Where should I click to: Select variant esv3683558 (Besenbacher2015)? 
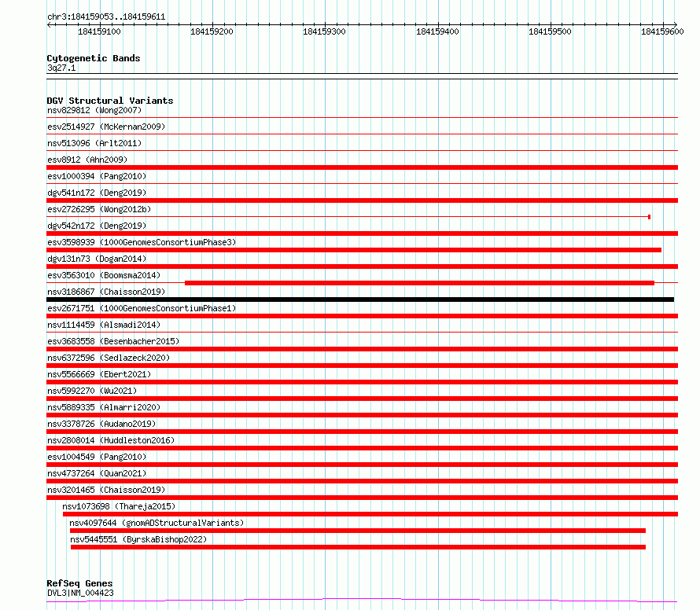[113, 341]
